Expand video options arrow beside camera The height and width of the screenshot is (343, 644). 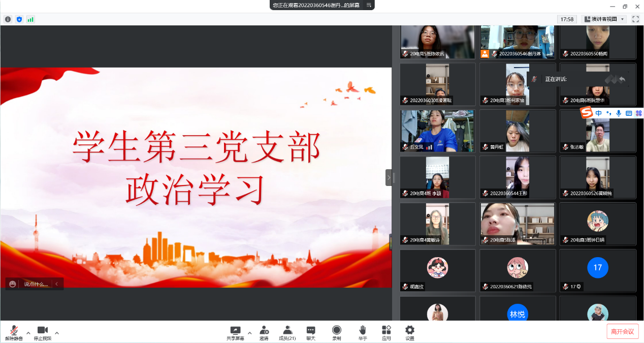[x=57, y=333]
